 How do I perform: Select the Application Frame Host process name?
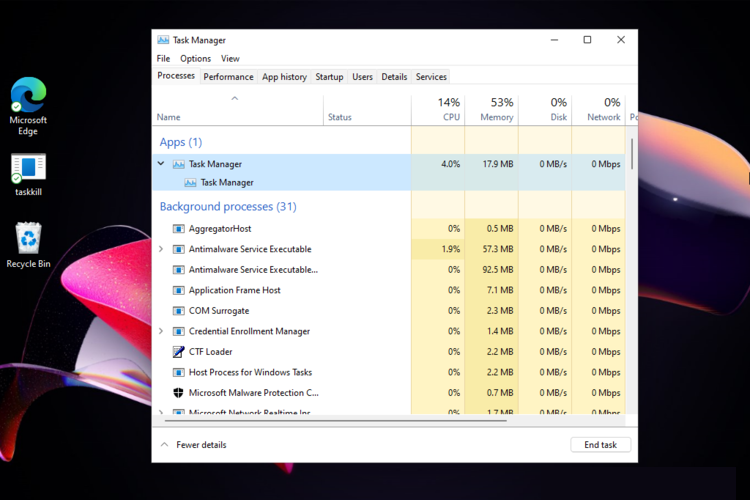[234, 290]
